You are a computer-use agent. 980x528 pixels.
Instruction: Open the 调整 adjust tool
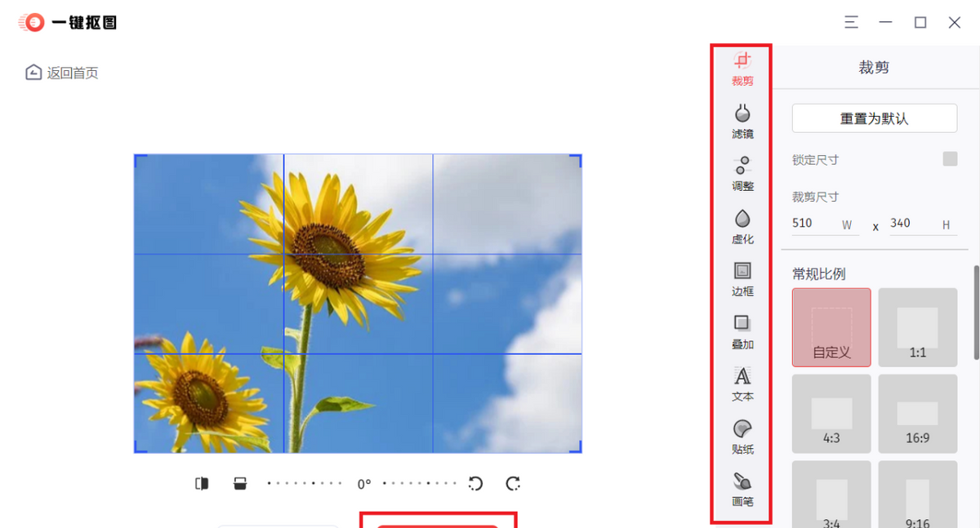(x=742, y=173)
